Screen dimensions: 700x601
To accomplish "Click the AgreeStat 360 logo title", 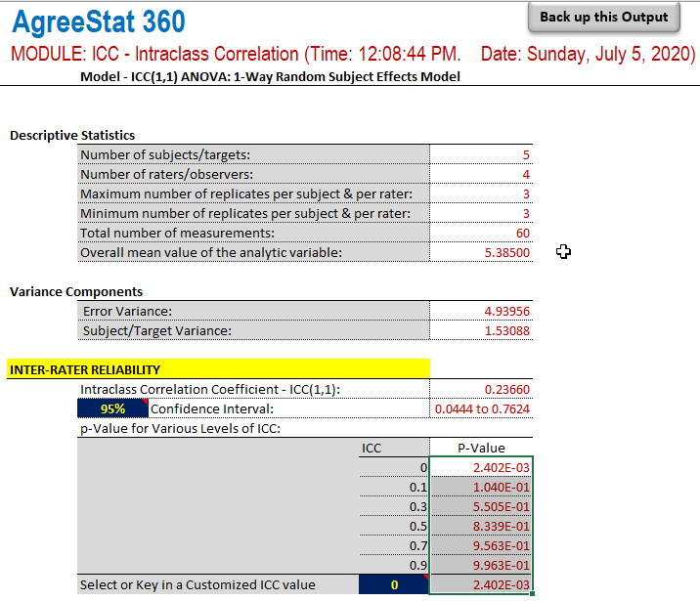I will (x=98, y=21).
